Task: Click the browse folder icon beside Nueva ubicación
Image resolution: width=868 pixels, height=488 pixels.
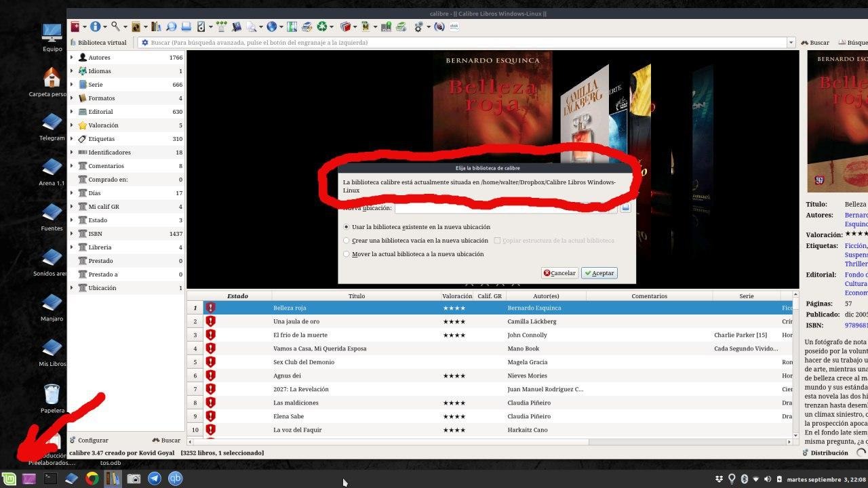Action: pos(625,207)
